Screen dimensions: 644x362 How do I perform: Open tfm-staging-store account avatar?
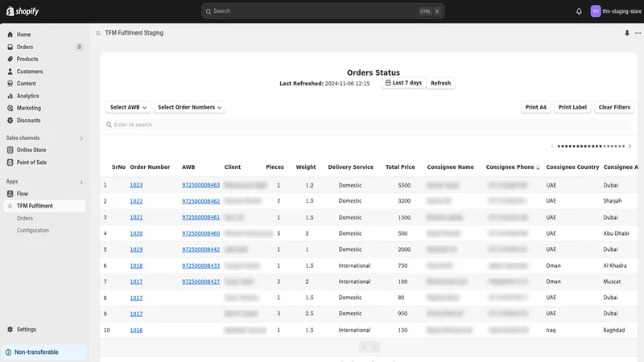coord(595,11)
